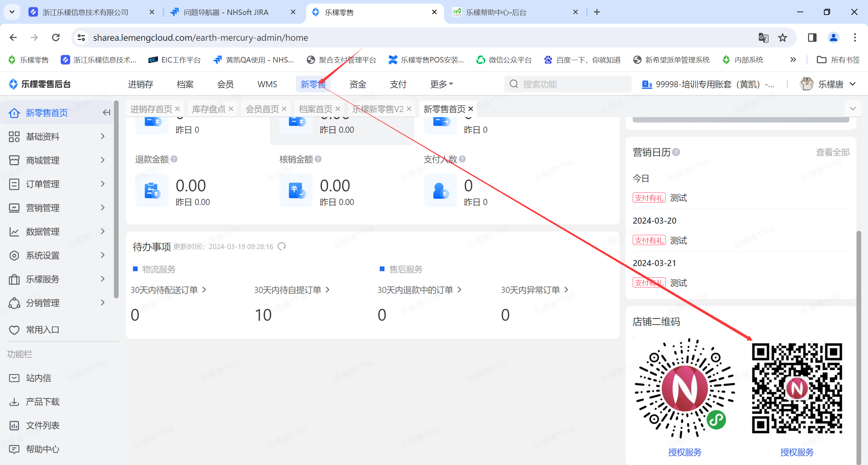Screen dimensions: 868x465
Task: Expand 数据管理 sidebar section
Action: point(57,231)
